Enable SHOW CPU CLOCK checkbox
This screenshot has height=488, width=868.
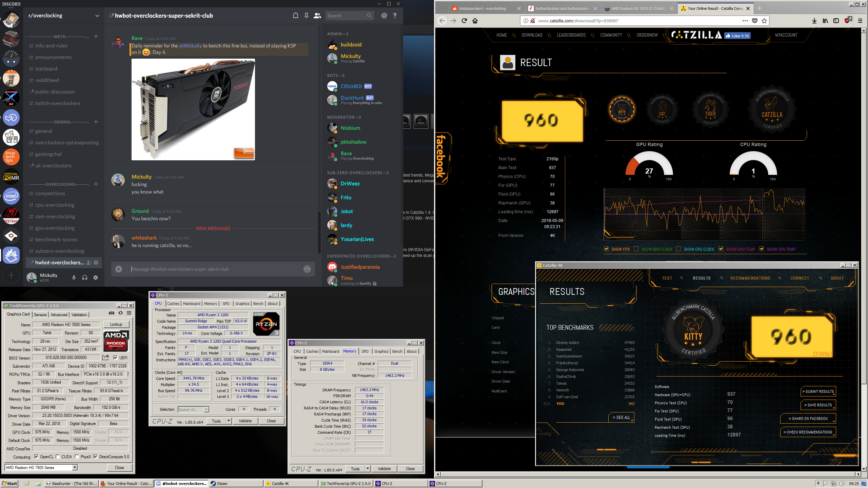678,249
